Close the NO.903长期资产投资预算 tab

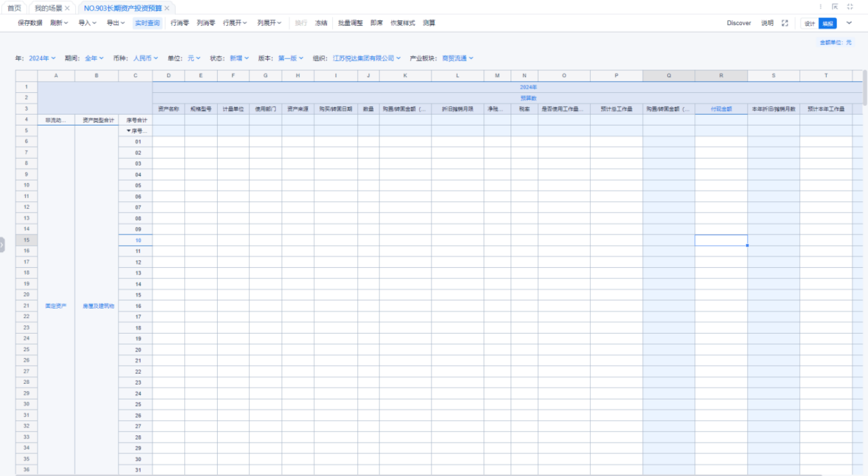tap(167, 8)
